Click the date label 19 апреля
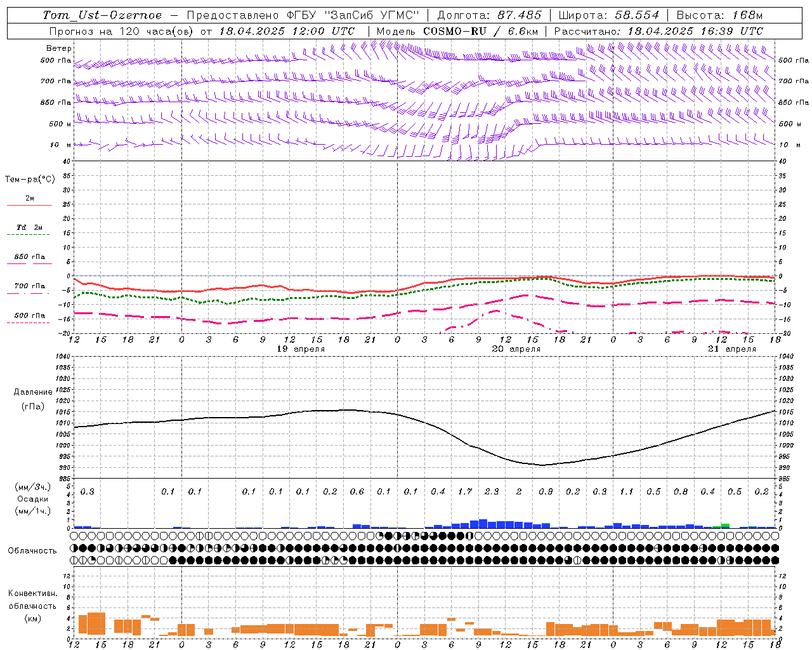 [301, 349]
